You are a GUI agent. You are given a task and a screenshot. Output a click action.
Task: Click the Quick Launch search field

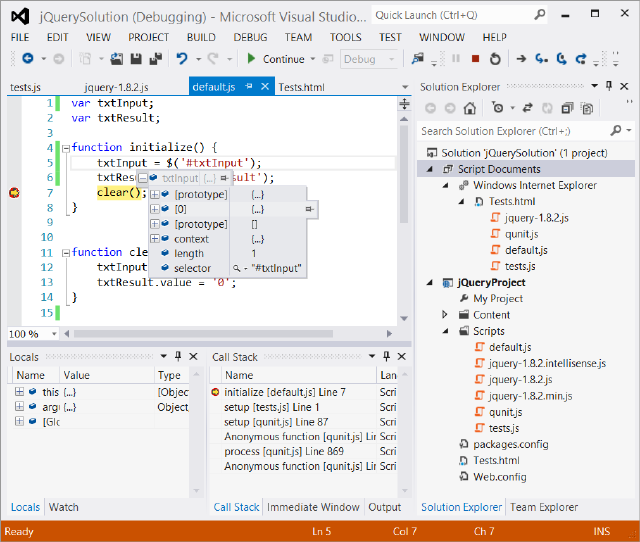(452, 15)
